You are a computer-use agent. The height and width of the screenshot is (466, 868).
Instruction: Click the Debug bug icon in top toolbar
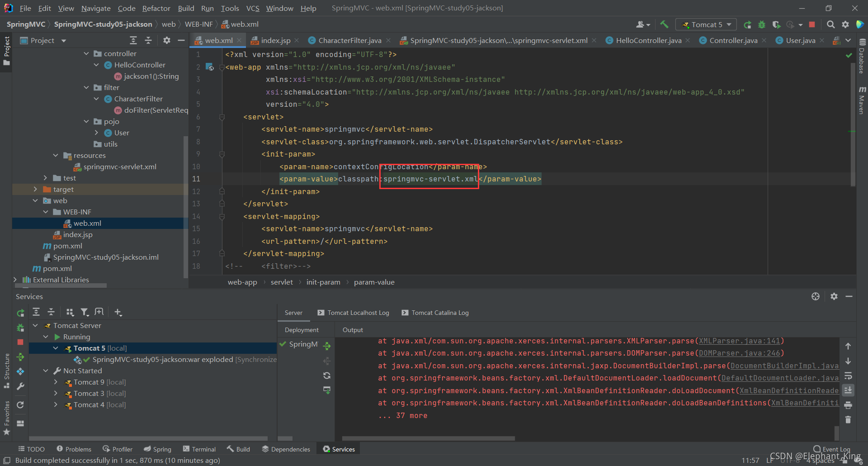click(762, 24)
